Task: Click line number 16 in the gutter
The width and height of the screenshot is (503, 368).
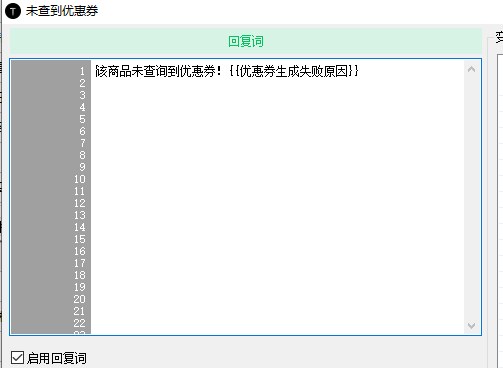Action: [x=80, y=251]
